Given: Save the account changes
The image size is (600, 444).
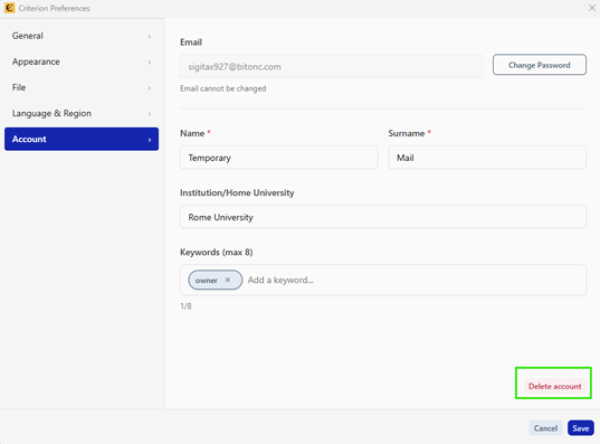Looking at the screenshot, I should tap(580, 428).
